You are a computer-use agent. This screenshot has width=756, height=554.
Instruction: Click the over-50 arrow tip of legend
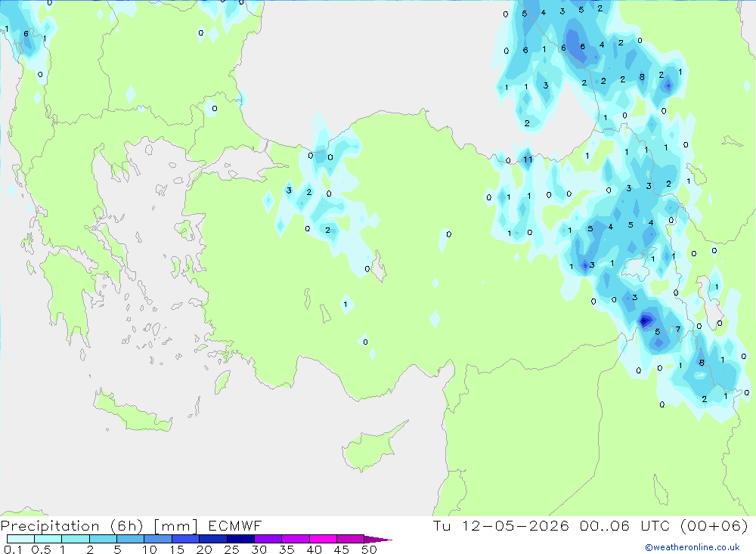(x=379, y=540)
